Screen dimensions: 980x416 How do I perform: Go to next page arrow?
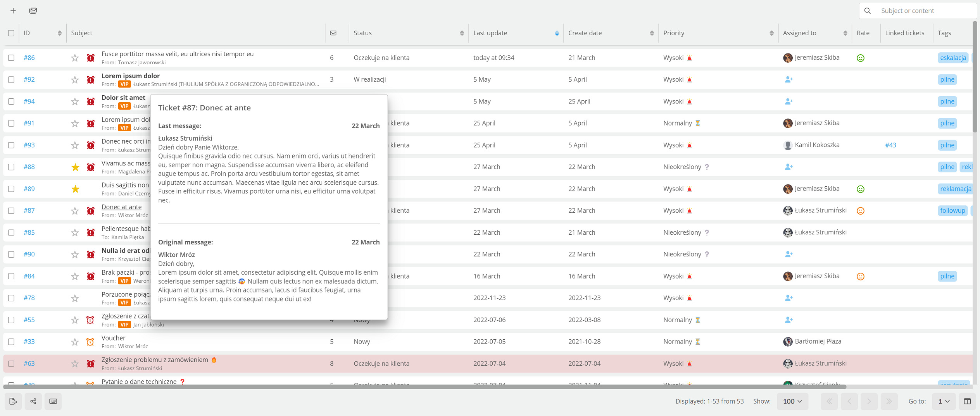(x=869, y=401)
